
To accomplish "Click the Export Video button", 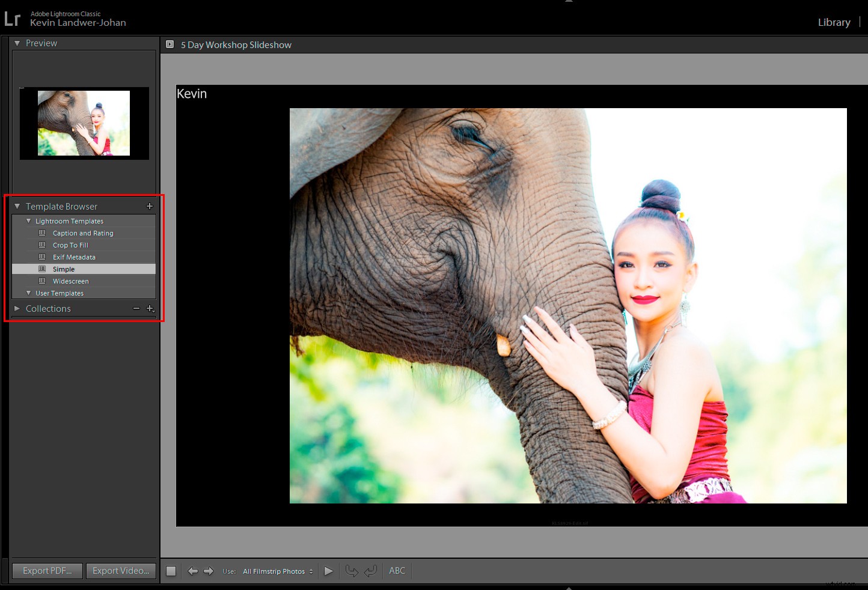I will (121, 571).
